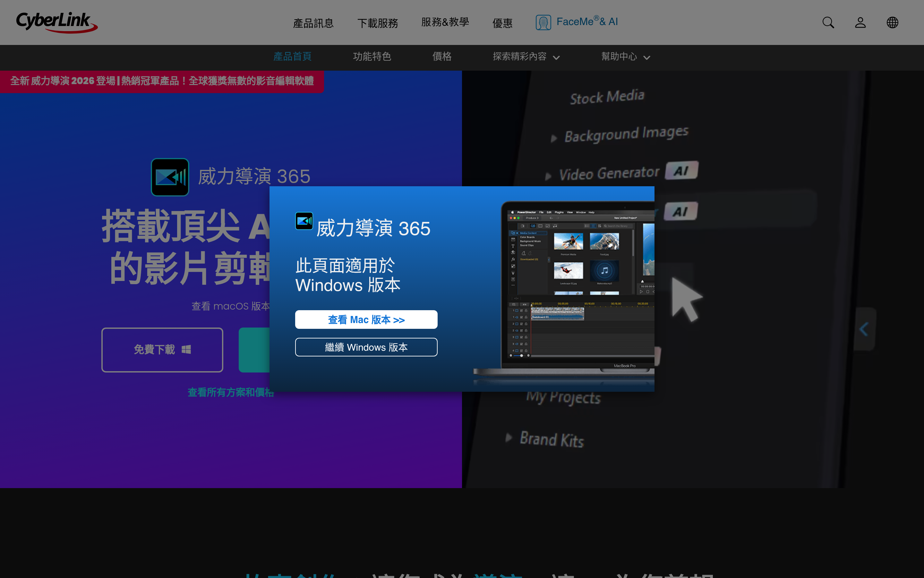Click 繼續 Windows 版本 button
The height and width of the screenshot is (578, 924).
366,347
